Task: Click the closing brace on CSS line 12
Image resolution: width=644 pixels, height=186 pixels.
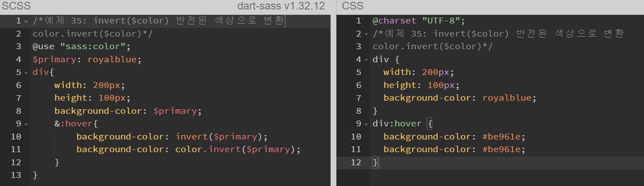Action: click(375, 163)
